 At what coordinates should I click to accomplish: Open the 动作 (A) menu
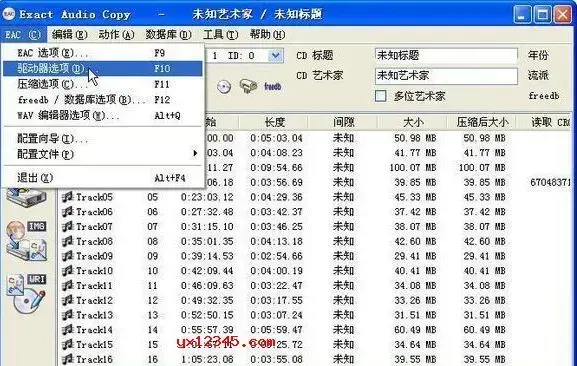tap(116, 35)
